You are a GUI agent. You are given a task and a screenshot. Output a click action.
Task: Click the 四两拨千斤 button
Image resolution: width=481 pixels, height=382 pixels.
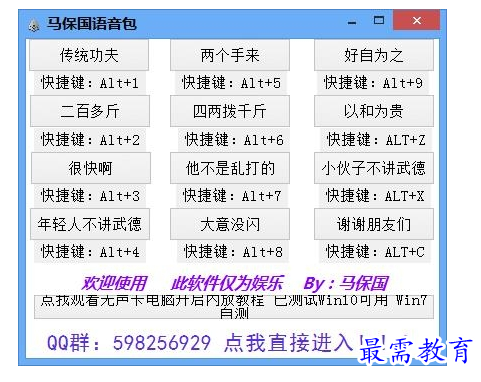pyautogui.click(x=230, y=111)
